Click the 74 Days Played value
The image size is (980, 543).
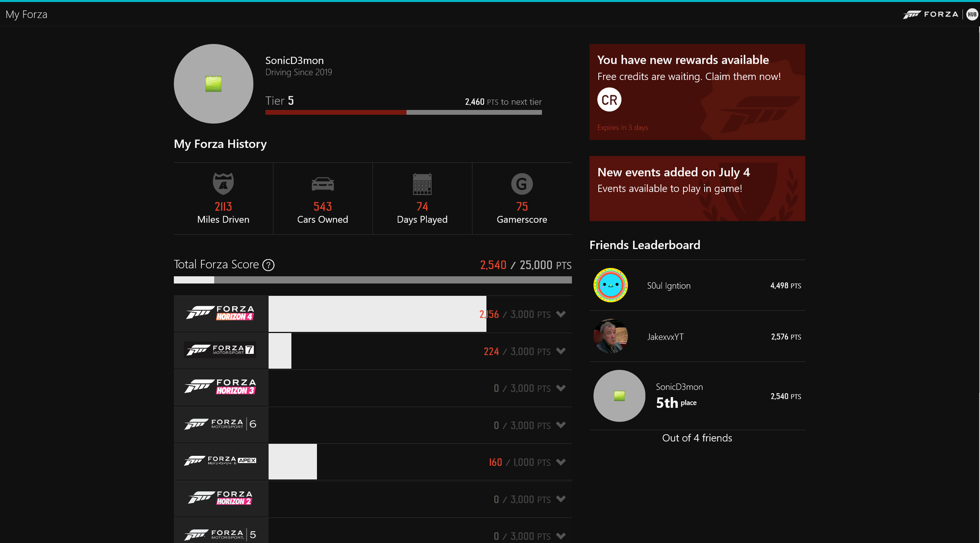tap(422, 207)
